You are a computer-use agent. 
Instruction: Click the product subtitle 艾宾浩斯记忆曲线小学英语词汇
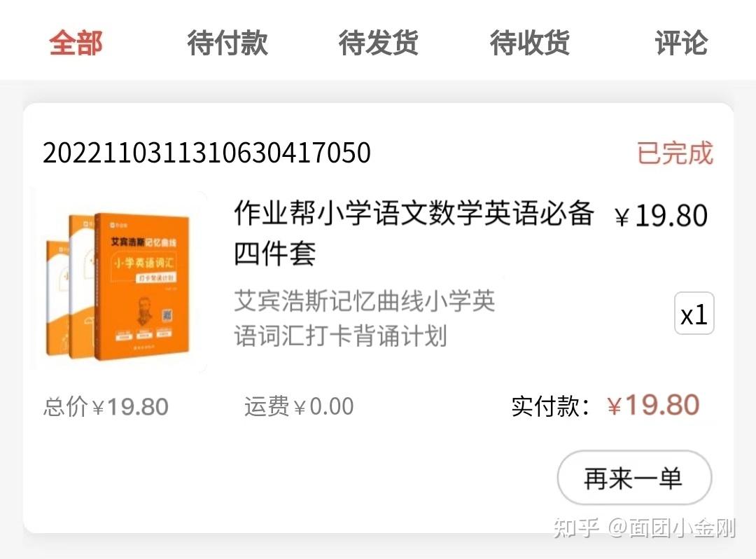[365, 318]
